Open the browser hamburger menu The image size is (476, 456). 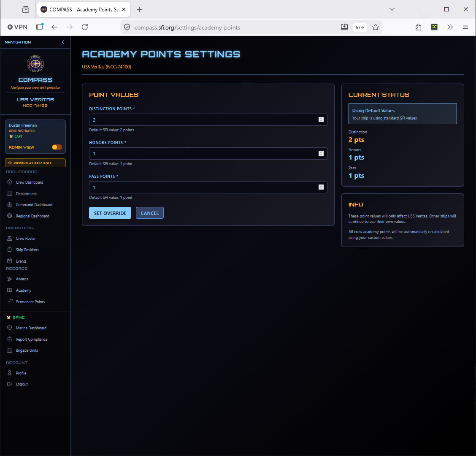click(x=465, y=27)
